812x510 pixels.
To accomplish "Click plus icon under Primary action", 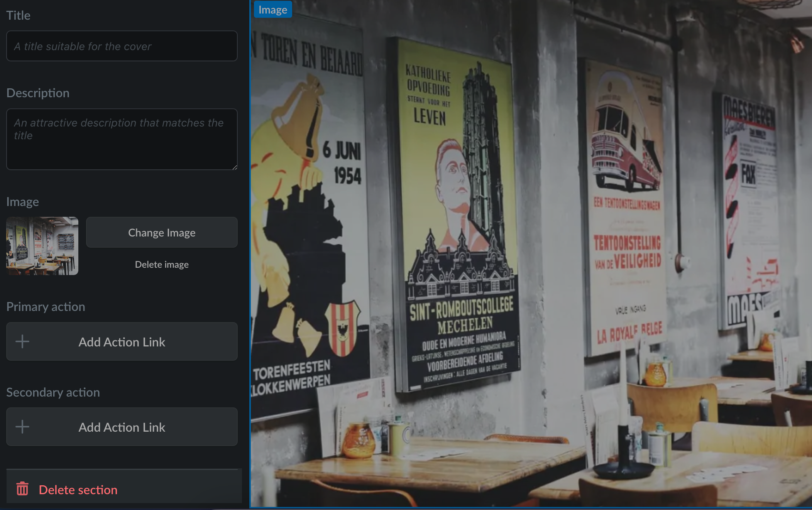I will (x=22, y=341).
